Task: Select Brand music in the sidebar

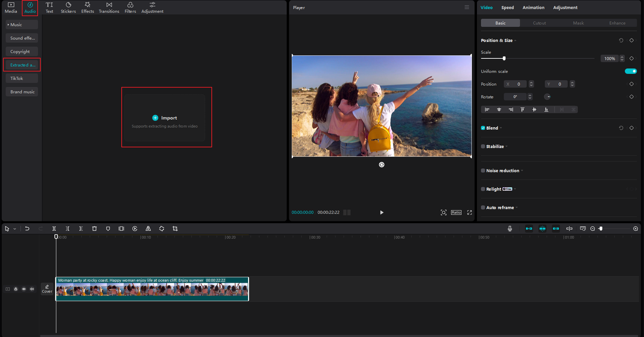Action: click(x=22, y=92)
